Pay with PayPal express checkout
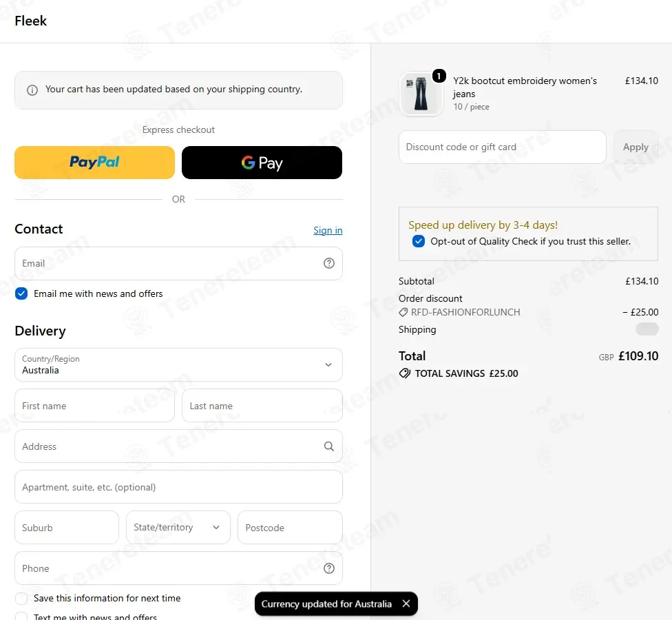 coord(95,163)
